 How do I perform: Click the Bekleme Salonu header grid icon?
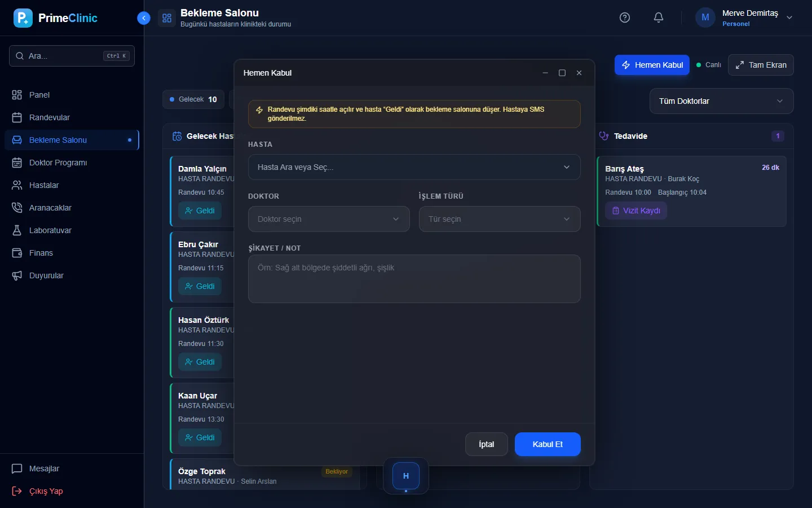167,18
